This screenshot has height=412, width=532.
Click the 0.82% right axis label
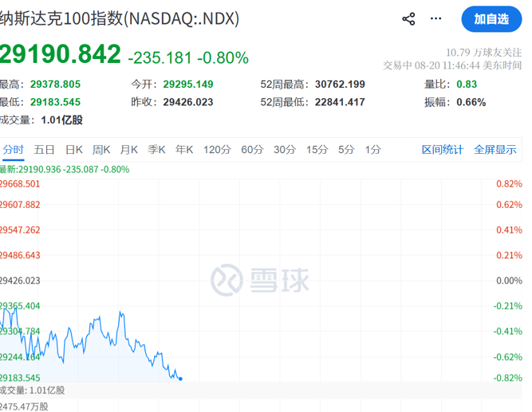click(509, 184)
